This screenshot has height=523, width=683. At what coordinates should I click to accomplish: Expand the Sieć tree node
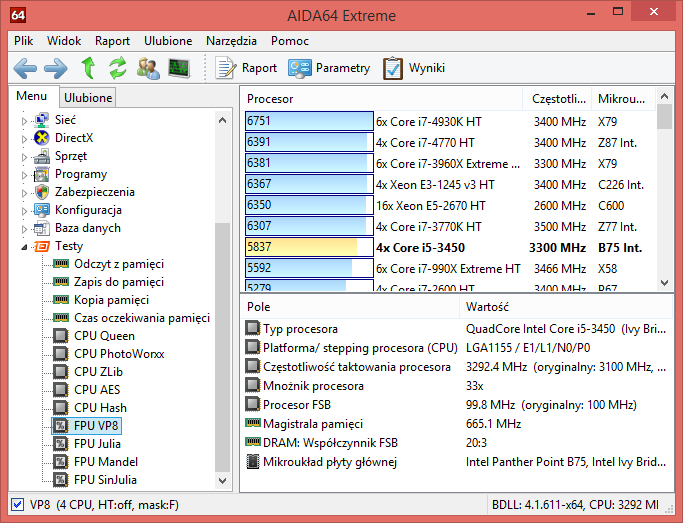coord(24,121)
